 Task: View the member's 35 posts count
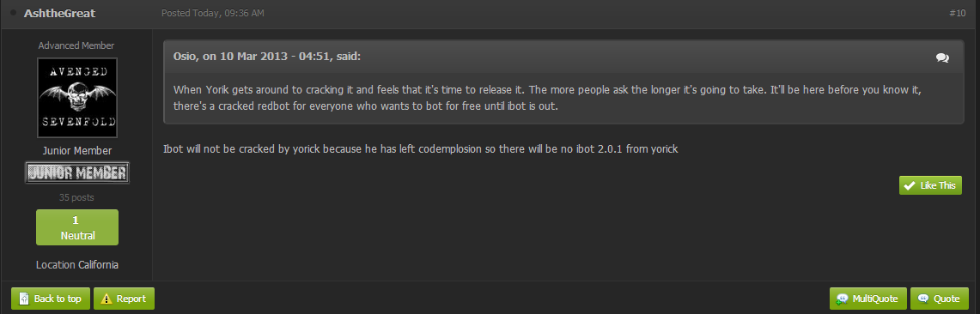click(x=77, y=197)
